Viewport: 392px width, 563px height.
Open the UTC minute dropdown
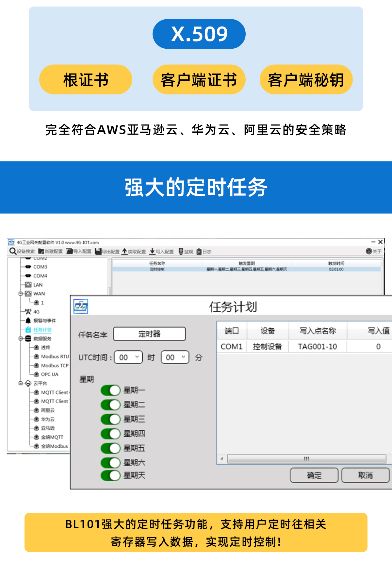tap(175, 357)
